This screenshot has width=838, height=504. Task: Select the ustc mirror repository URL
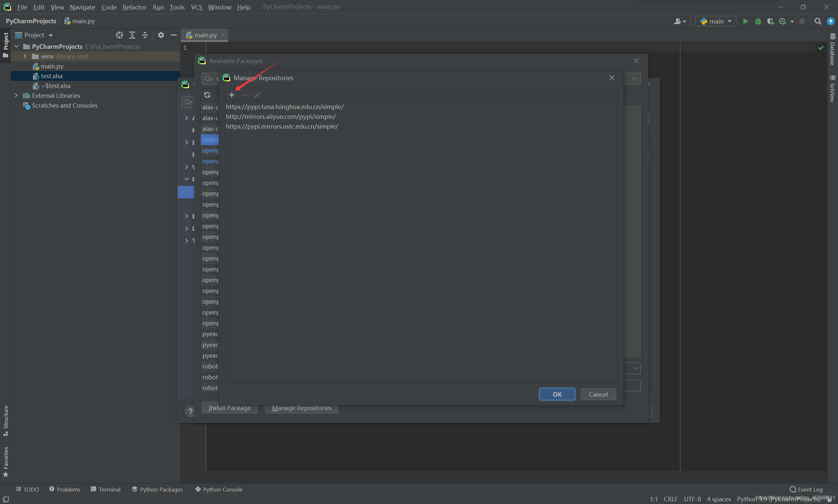282,126
